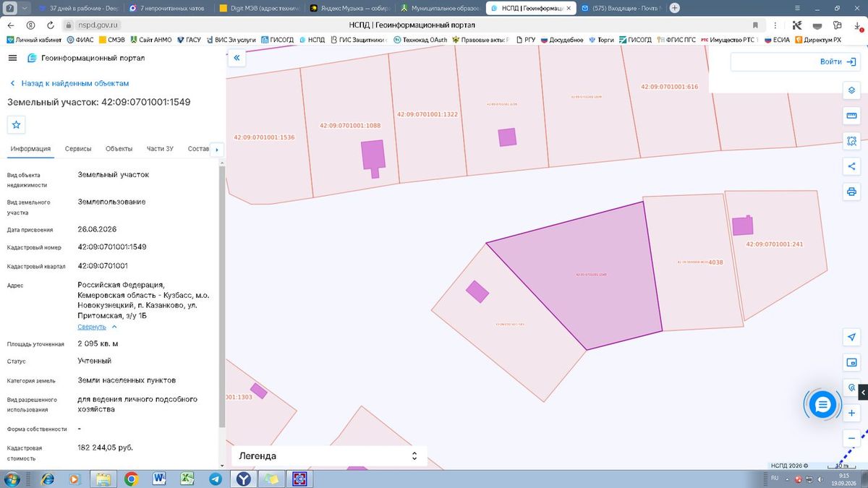Open Word from the taskbar

(x=159, y=479)
